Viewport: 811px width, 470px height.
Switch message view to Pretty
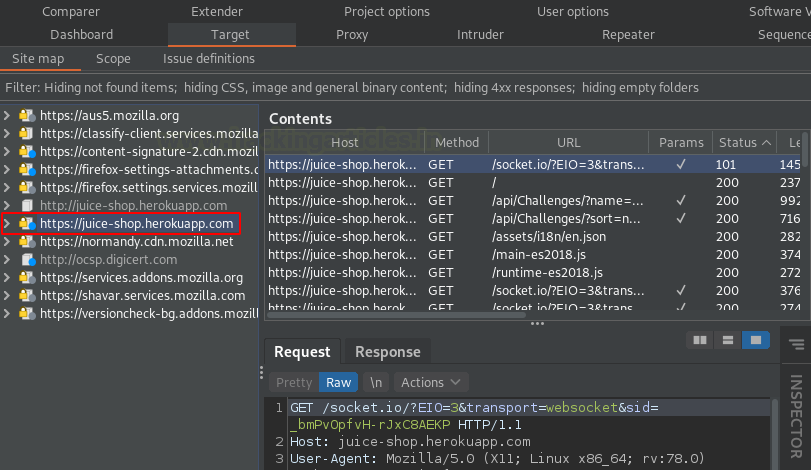[294, 382]
